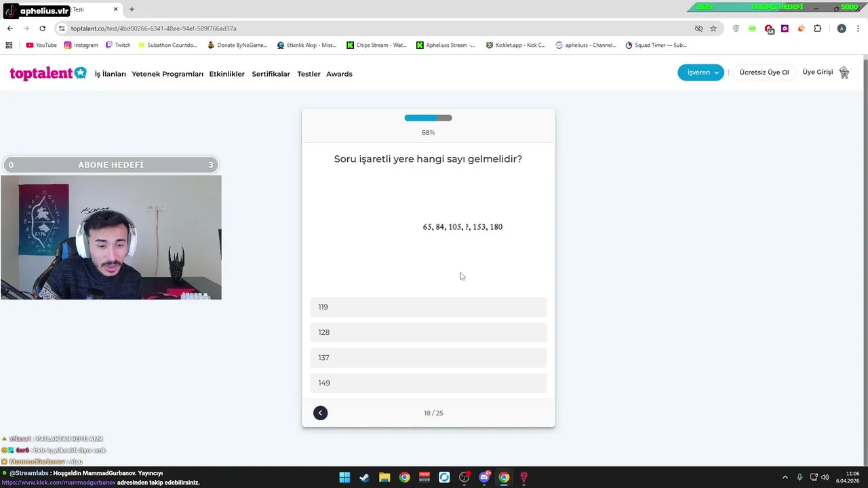
Task: Click the page vertical scrollbar
Action: coord(865,261)
